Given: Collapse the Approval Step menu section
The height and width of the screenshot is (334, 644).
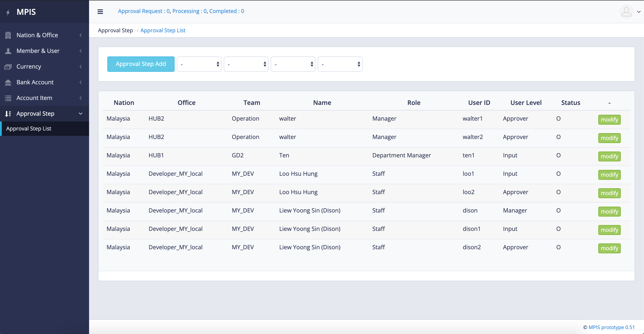Looking at the screenshot, I should [x=81, y=114].
